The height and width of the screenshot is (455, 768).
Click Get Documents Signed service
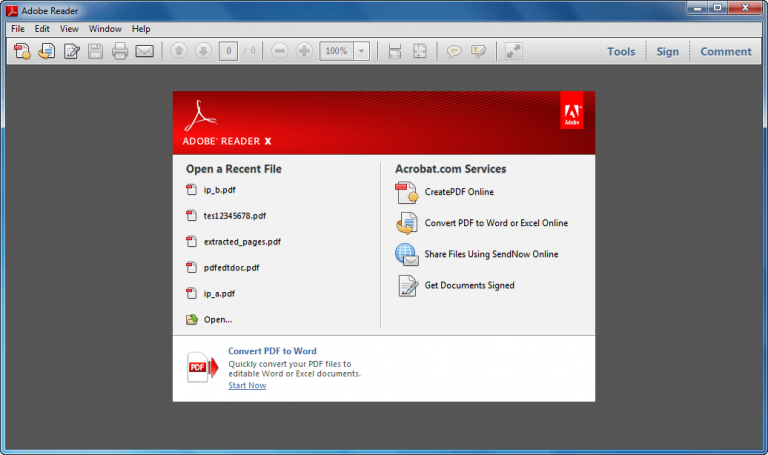pos(469,286)
